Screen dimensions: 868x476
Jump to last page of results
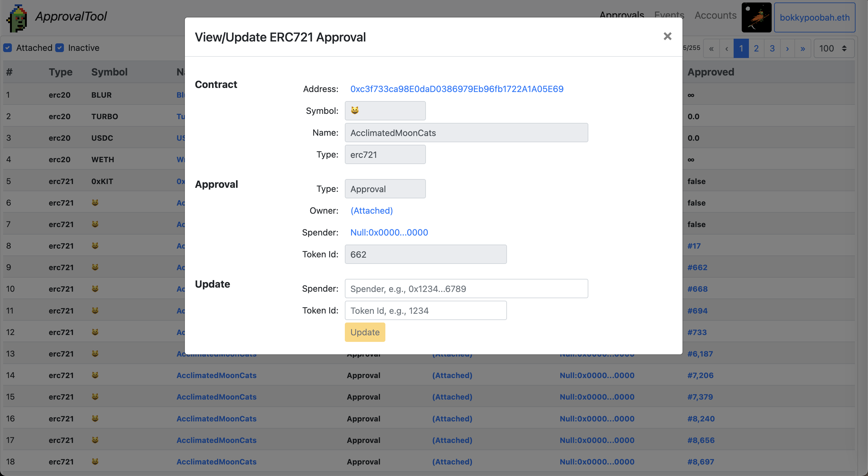click(803, 49)
